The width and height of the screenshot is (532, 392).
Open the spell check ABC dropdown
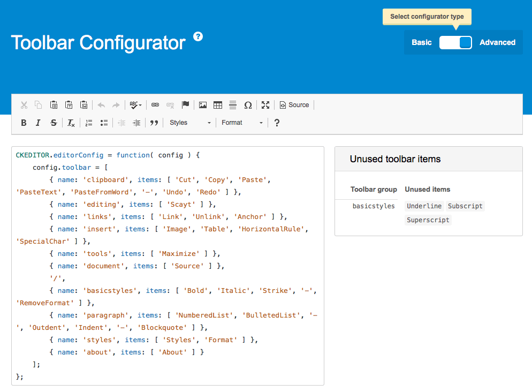point(136,105)
